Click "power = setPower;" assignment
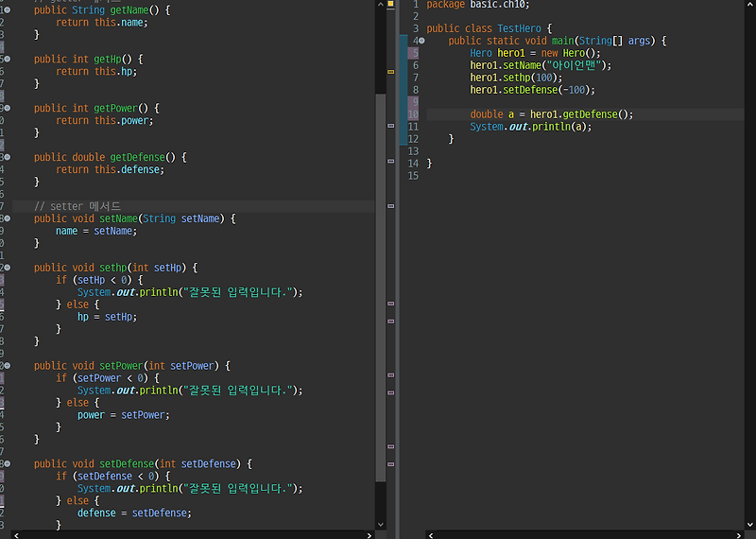 [124, 414]
